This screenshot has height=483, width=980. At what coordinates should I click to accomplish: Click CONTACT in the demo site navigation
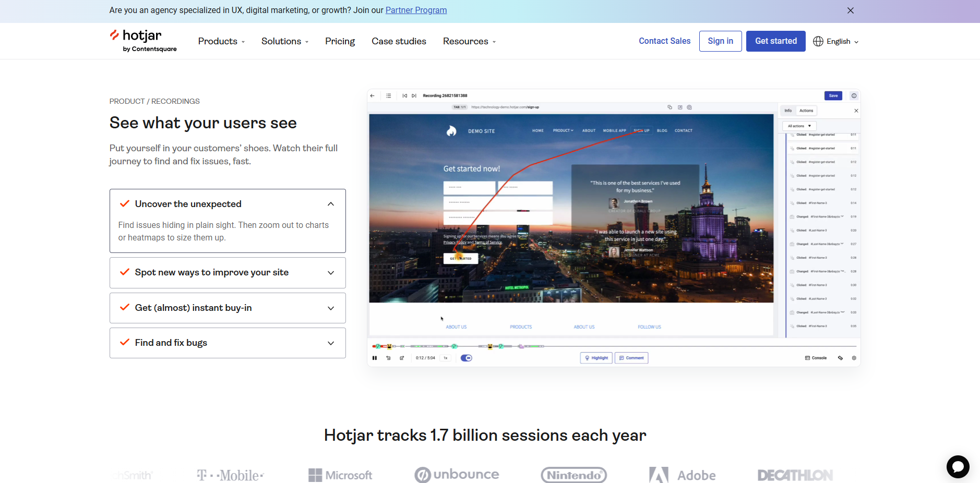[683, 130]
